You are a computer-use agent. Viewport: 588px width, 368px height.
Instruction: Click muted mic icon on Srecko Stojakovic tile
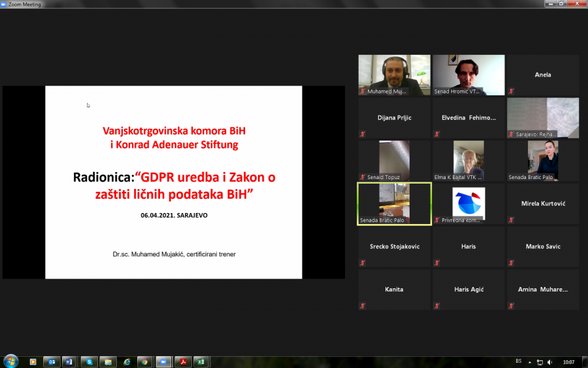coord(363,263)
